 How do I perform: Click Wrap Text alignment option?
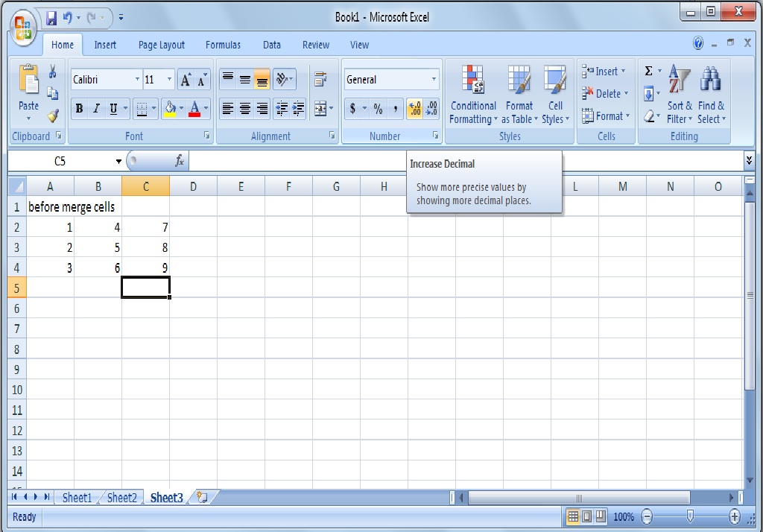[319, 78]
